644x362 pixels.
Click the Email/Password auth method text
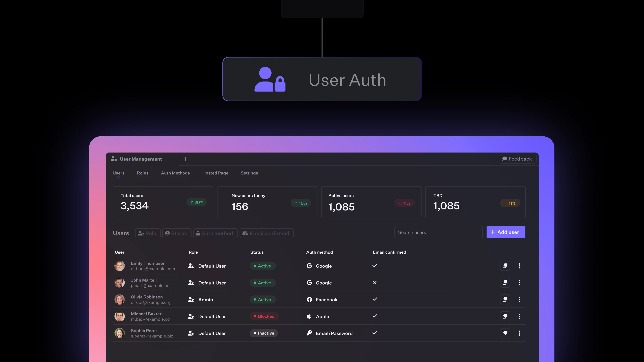(x=334, y=333)
